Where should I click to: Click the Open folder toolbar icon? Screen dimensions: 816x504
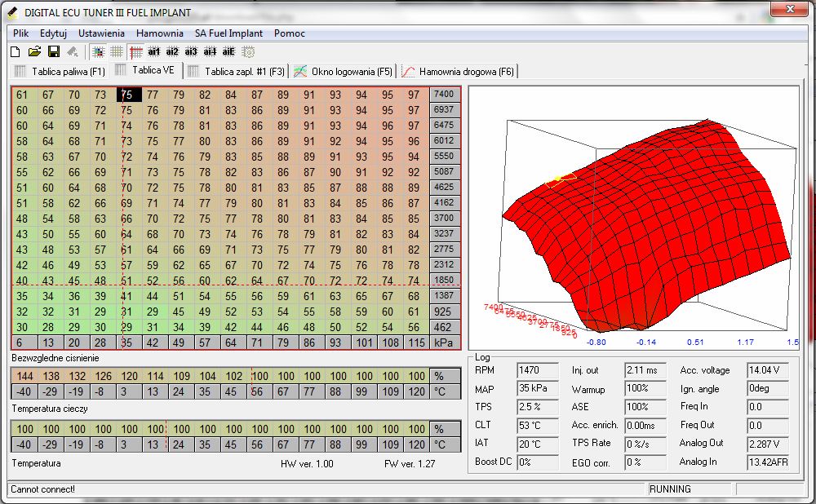[34, 52]
